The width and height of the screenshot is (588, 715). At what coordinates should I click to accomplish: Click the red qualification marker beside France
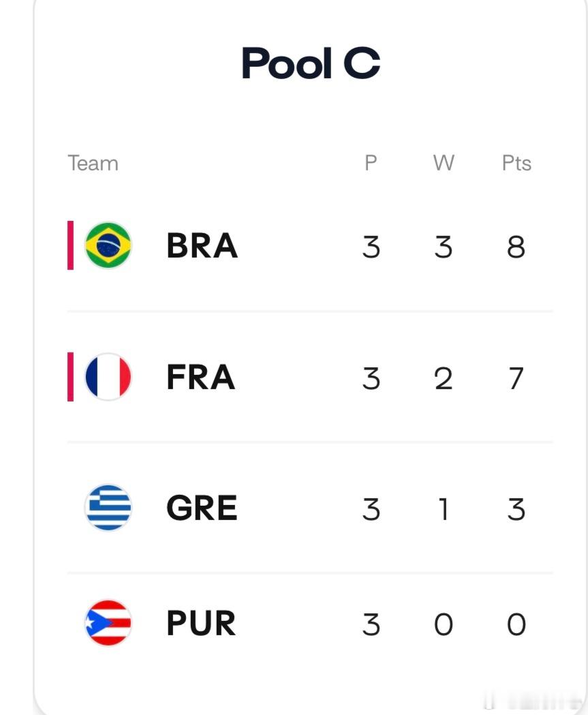tap(70, 377)
